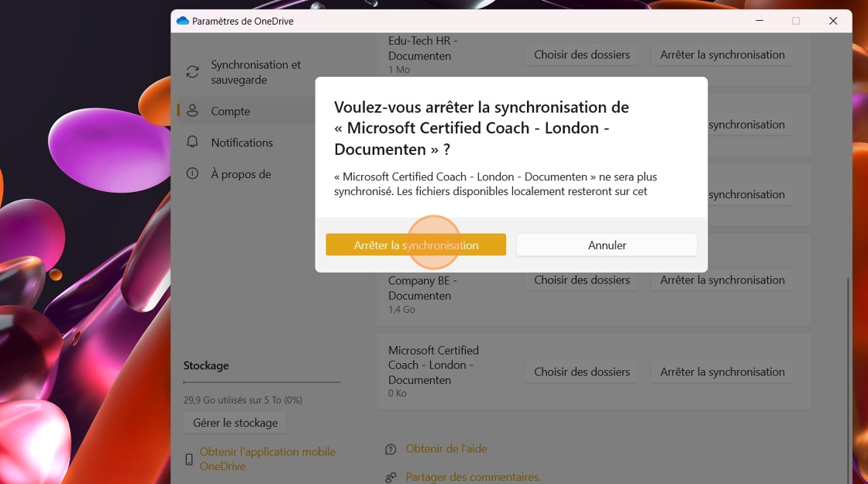Click the 1,4 Go size under Company BE
This screenshot has height=484, width=868.
point(401,310)
